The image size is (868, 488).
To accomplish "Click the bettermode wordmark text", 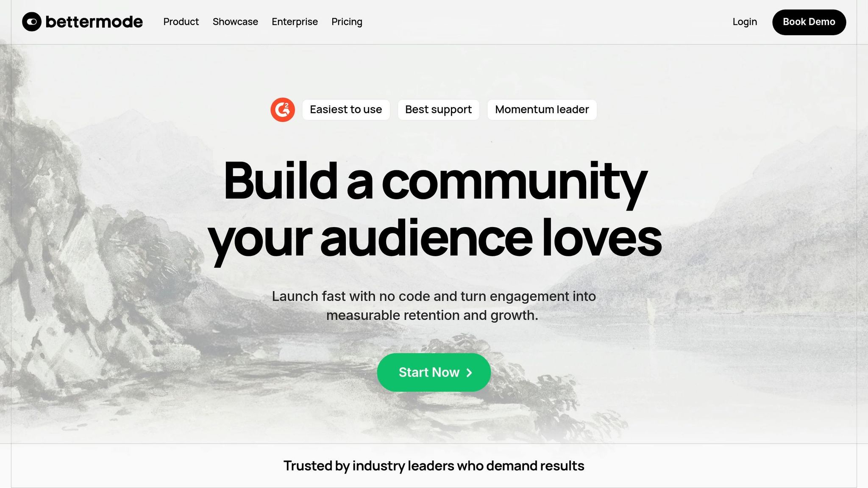I will point(94,22).
